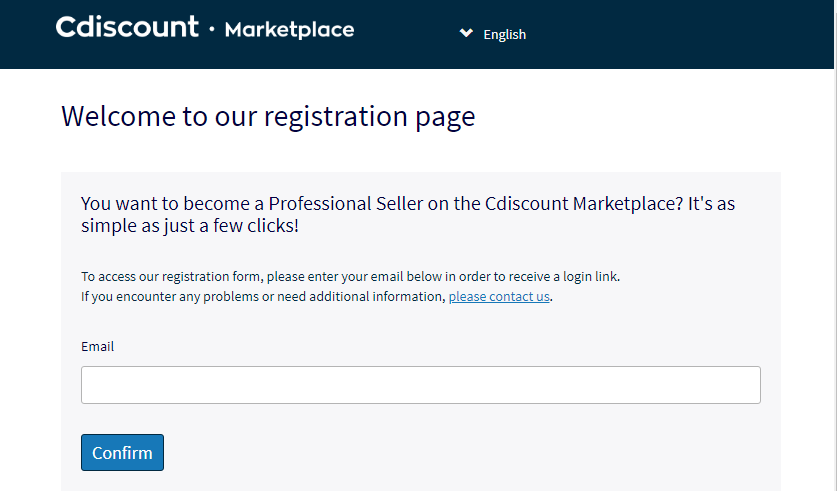
Task: Click the 'Welcome to our registration page' heading
Action: click(268, 116)
